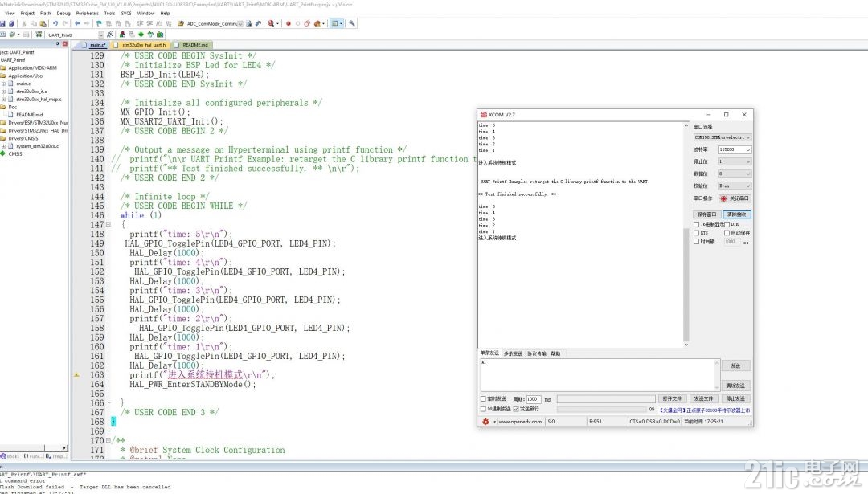Click the Insert Breakpoint red dot icon
The height and width of the screenshot is (494, 868).
289,23
